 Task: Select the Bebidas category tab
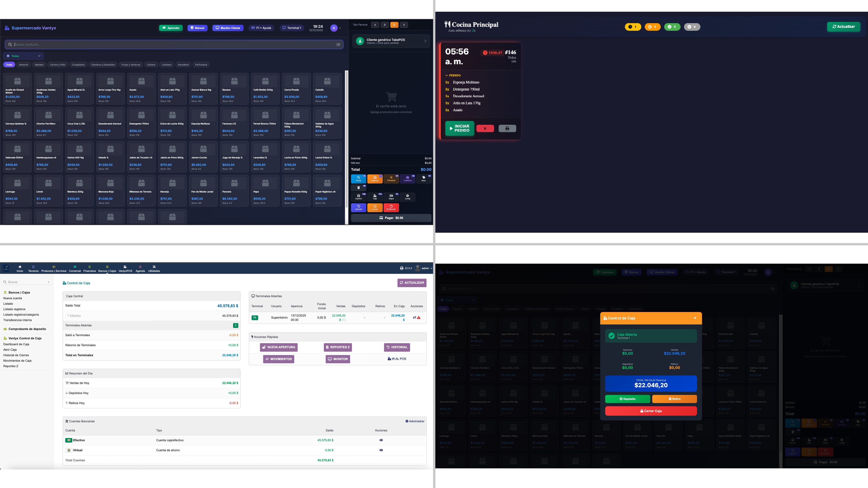point(39,65)
